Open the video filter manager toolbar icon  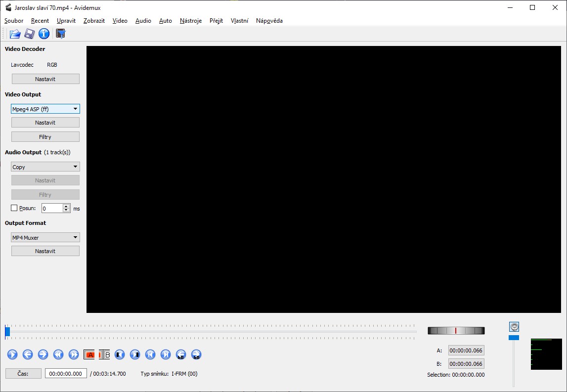pos(61,34)
